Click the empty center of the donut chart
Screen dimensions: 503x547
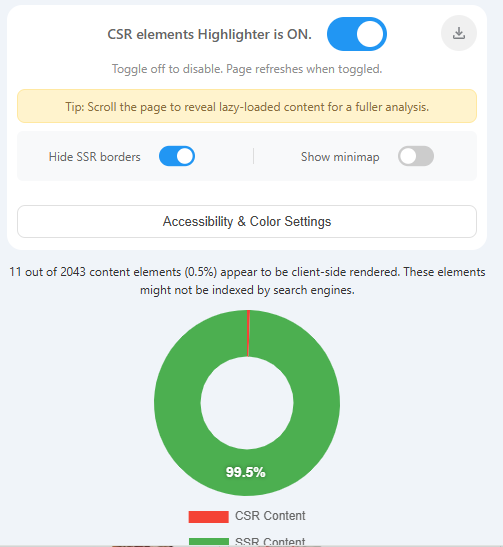click(x=247, y=403)
